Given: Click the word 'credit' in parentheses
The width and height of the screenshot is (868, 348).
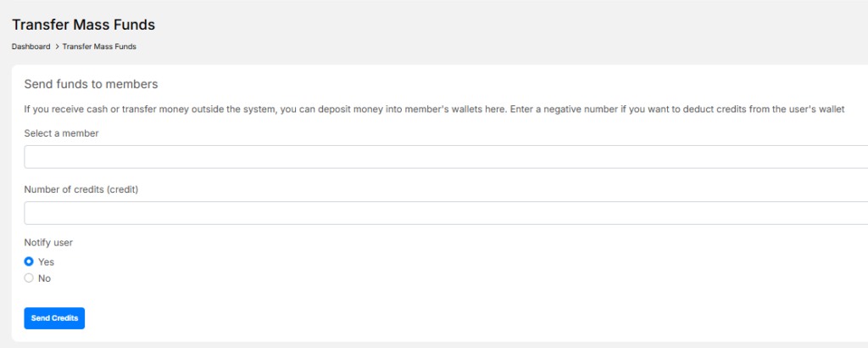Looking at the screenshot, I should pos(121,189).
